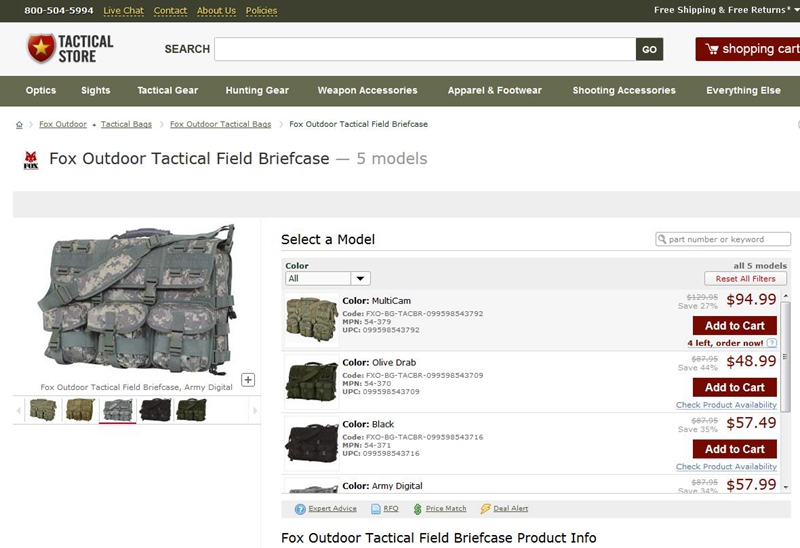The image size is (800, 548).
Task: Click the $94.99 MultiCam price
Action: pyautogui.click(x=751, y=300)
